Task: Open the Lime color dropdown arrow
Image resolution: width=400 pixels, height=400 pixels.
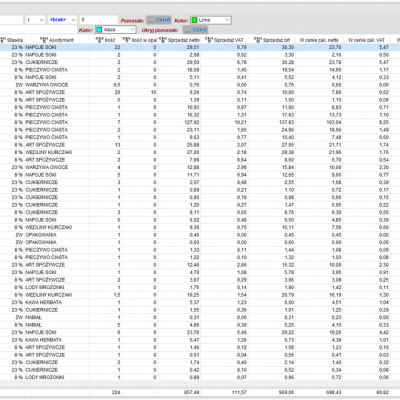Action: coord(227,20)
